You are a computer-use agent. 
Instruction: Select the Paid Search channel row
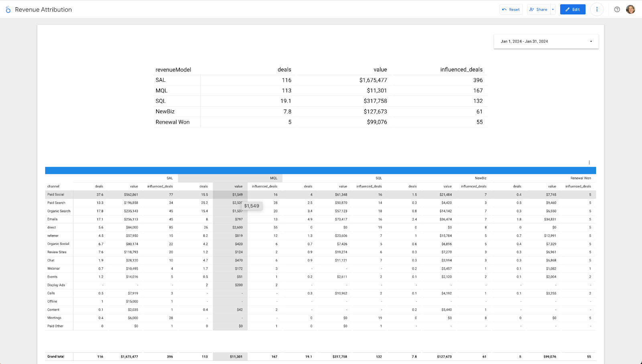[x=321, y=203]
